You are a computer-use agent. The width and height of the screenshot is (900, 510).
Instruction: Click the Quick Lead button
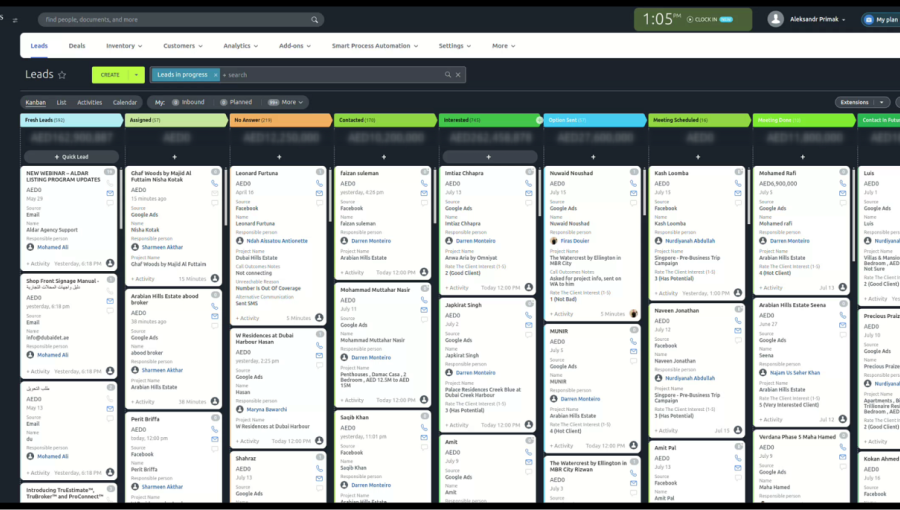coord(70,157)
